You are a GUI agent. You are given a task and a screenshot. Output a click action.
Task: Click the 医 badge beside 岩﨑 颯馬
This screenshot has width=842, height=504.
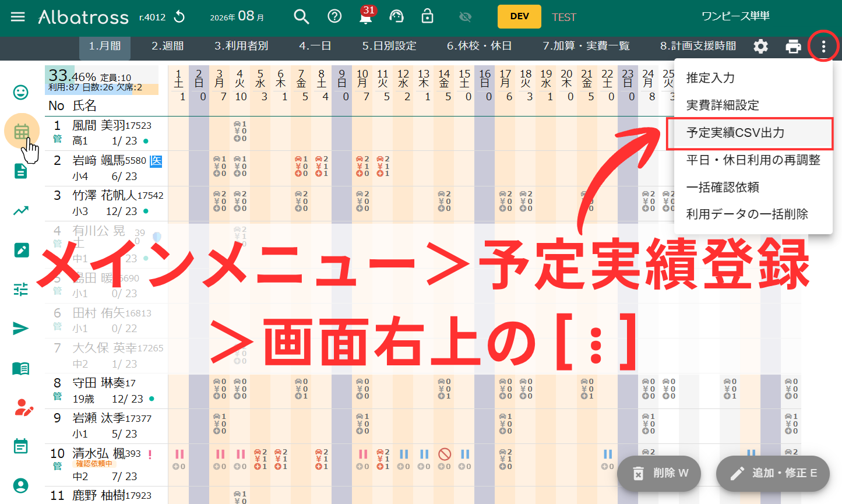point(156,161)
